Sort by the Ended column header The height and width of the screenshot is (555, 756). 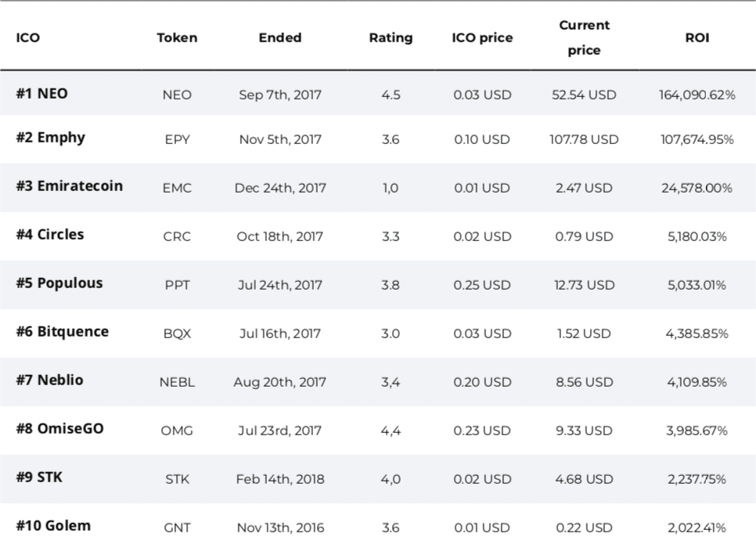[x=280, y=38]
